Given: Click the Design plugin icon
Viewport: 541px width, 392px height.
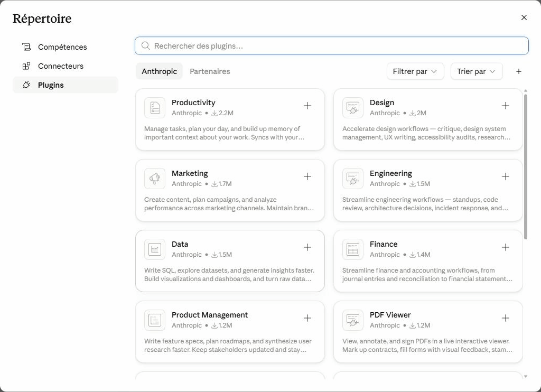Looking at the screenshot, I should pyautogui.click(x=352, y=108).
